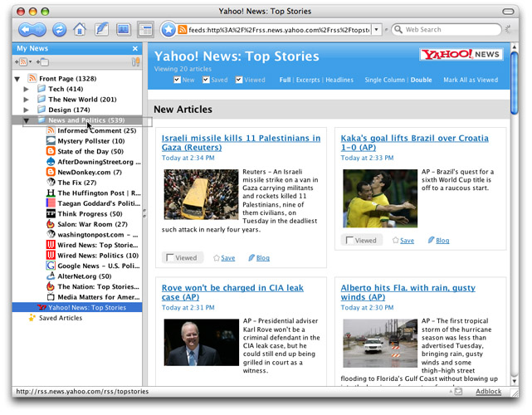Toggle the sidebar panel toolbar icon
The image size is (532, 415).
click(x=145, y=30)
